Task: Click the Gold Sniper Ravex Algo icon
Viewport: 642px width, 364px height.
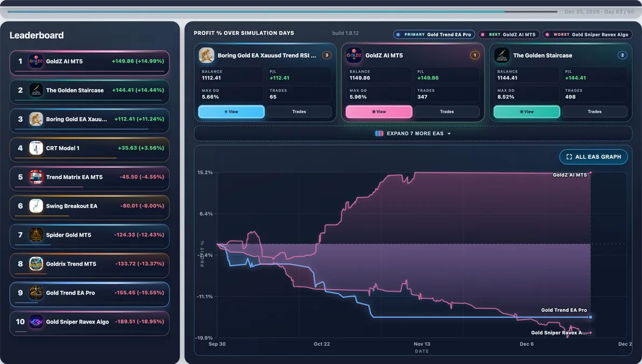Action: click(36, 322)
